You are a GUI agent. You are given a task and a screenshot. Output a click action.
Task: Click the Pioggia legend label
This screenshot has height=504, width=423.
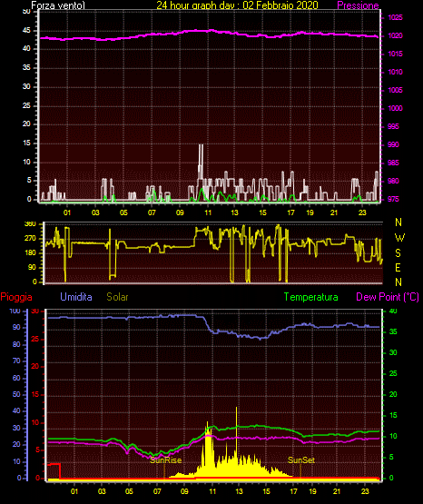tap(16, 297)
